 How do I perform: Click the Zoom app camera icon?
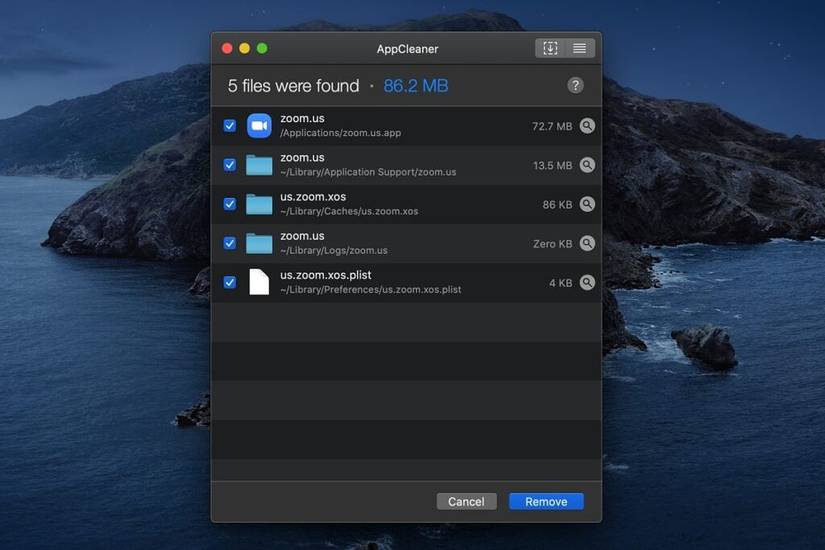pyautogui.click(x=259, y=126)
